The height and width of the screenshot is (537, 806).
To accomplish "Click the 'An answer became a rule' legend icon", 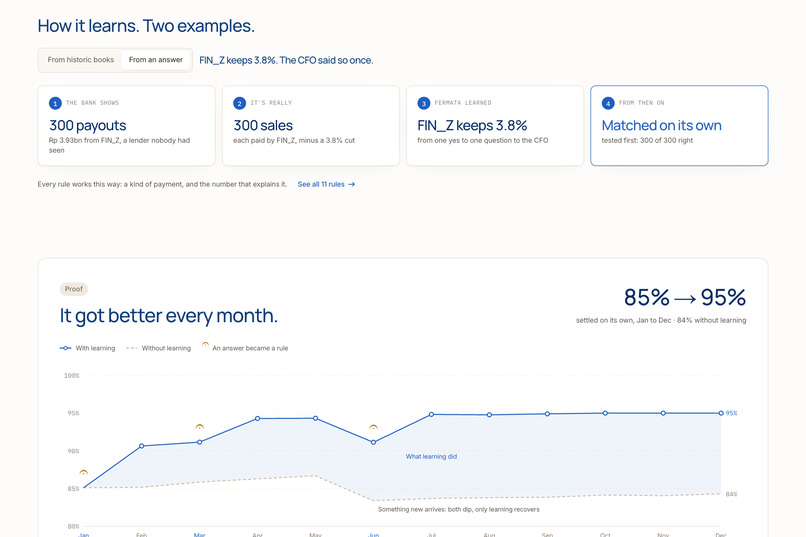I will [205, 344].
